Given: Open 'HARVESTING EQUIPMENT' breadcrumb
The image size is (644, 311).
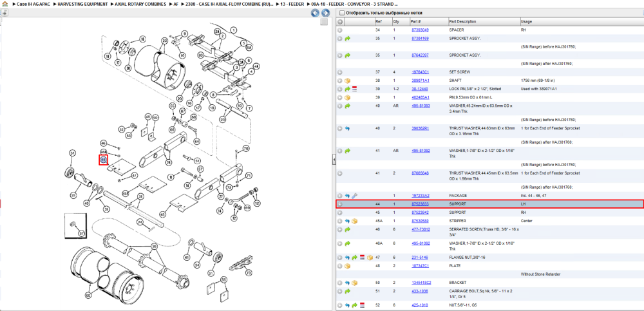Looking at the screenshot, I should click(83, 4).
